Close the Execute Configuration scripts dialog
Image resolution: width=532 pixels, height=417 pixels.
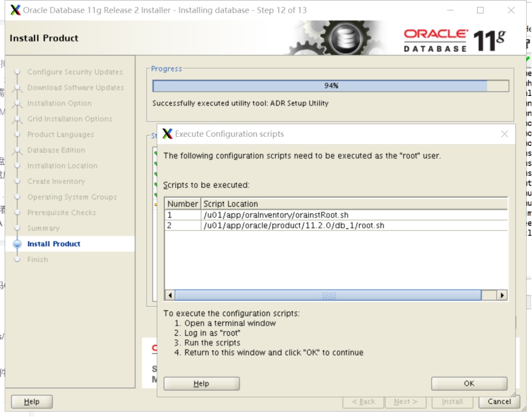[505, 134]
